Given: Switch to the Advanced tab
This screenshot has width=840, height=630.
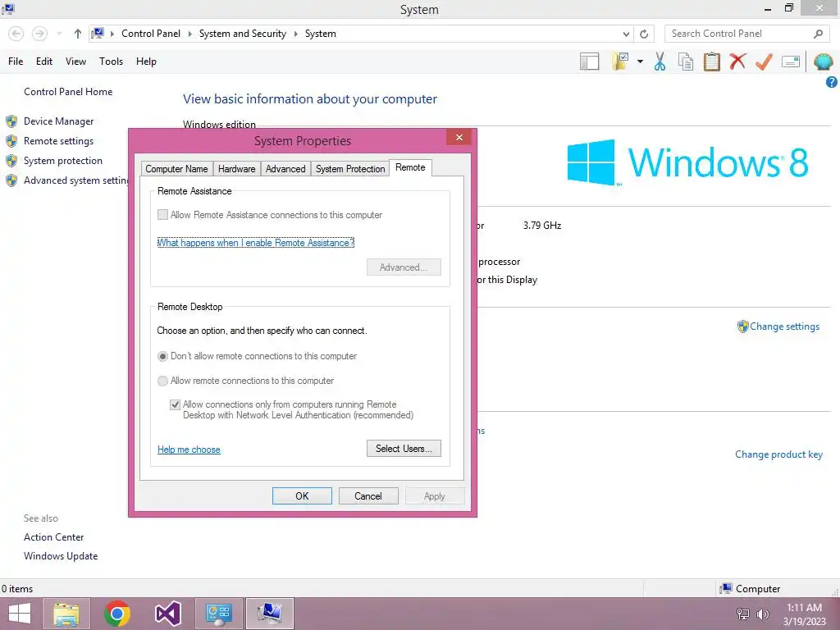Looking at the screenshot, I should (285, 169).
